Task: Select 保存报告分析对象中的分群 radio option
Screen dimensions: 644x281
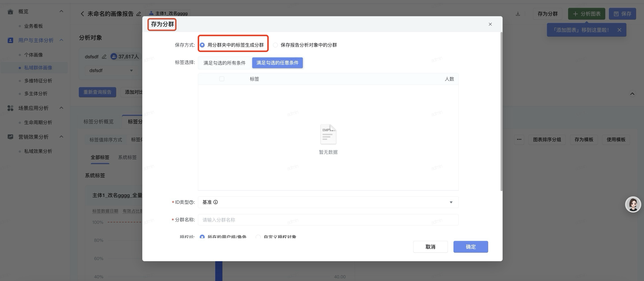Action: (x=275, y=45)
